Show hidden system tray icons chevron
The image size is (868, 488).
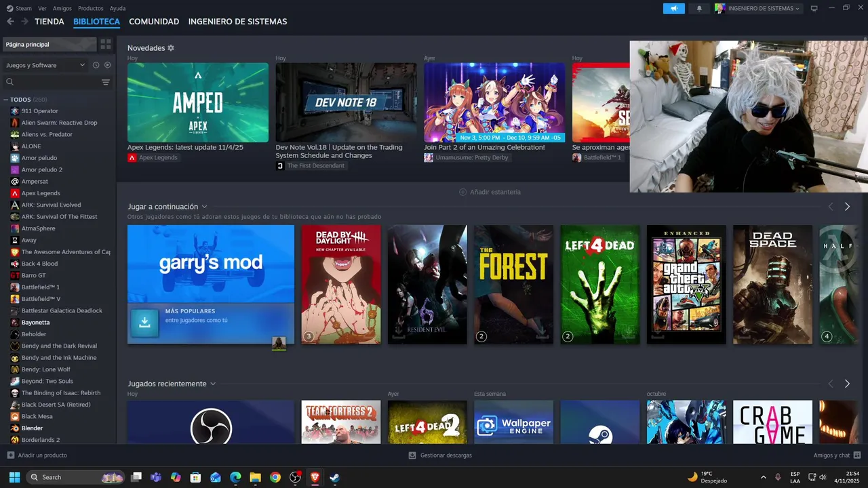tap(764, 477)
